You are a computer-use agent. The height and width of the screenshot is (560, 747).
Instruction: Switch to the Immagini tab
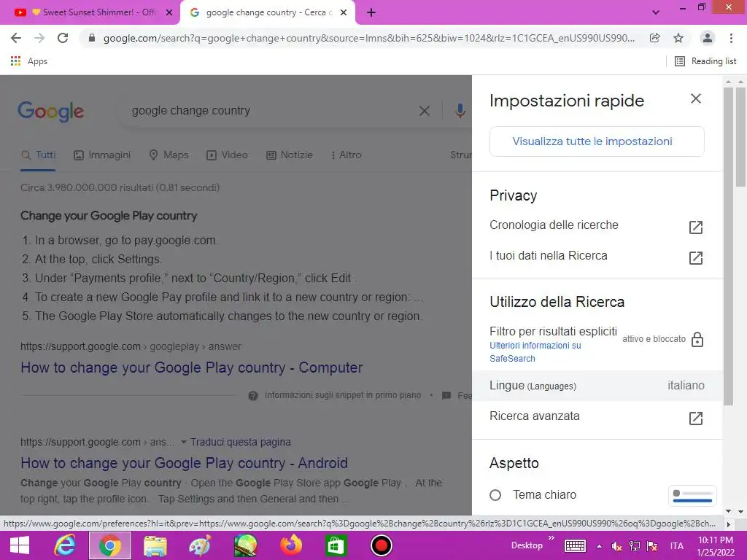[x=102, y=155]
